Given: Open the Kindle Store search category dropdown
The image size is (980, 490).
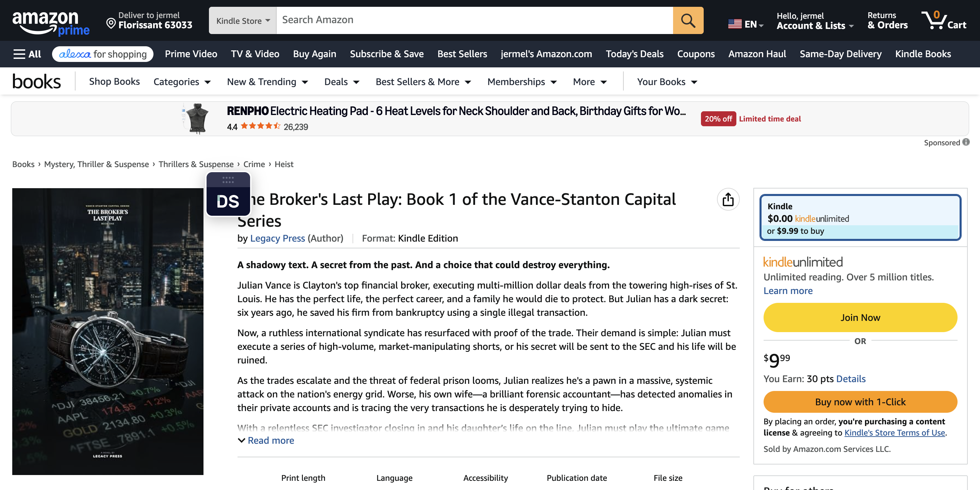Looking at the screenshot, I should (x=243, y=20).
